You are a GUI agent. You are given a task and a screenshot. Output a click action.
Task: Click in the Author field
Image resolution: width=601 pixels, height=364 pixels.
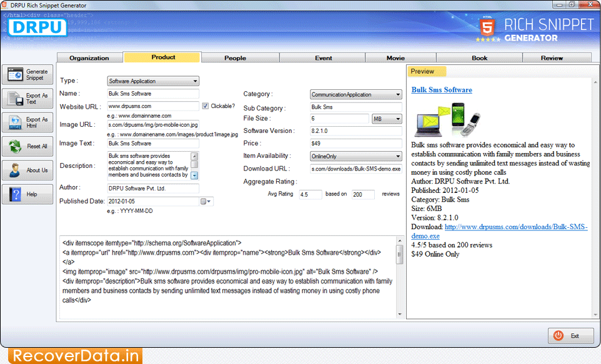[153, 188]
